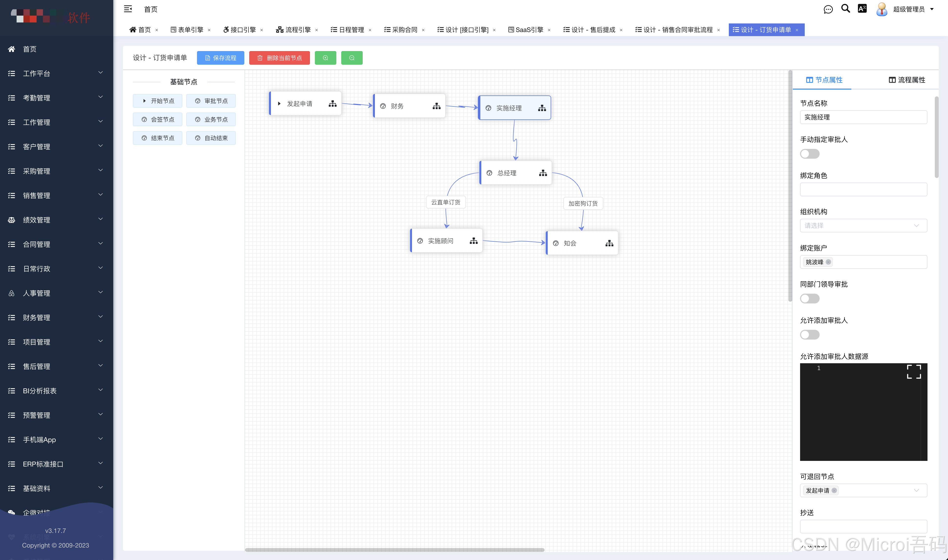
Task: Switch to 流程属性 tab
Action: pyautogui.click(x=907, y=80)
